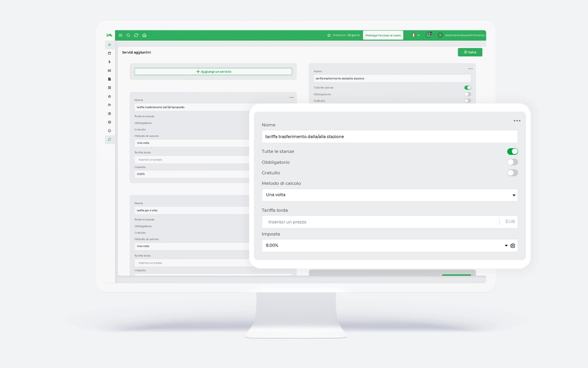Viewport: 588px width, 368px height.
Task: Go to home via house icon
Action: click(x=144, y=35)
